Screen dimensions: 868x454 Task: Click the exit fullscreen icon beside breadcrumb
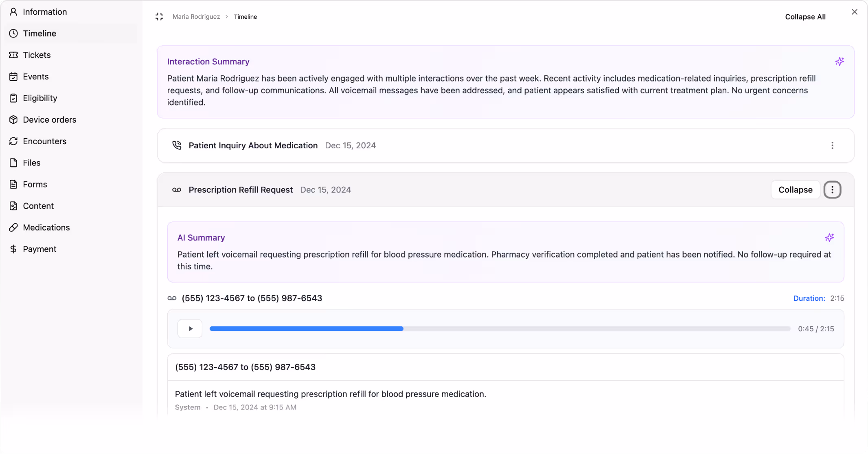(159, 17)
